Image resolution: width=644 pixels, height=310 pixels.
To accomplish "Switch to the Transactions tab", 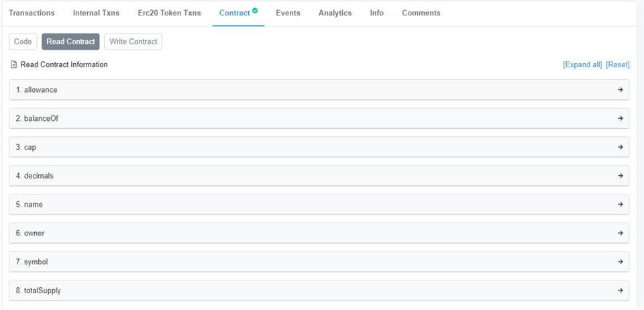I will tap(32, 13).
